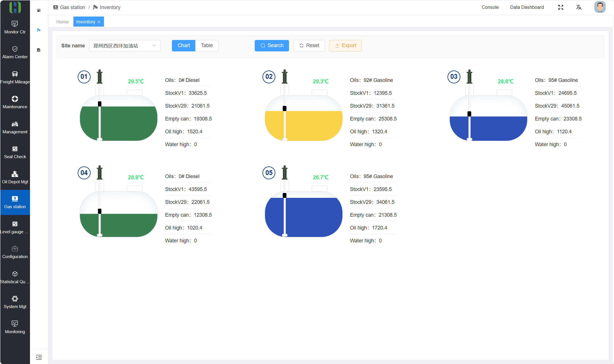
Task: Click the dropdown chevron arrow in Site name
Action: [154, 46]
